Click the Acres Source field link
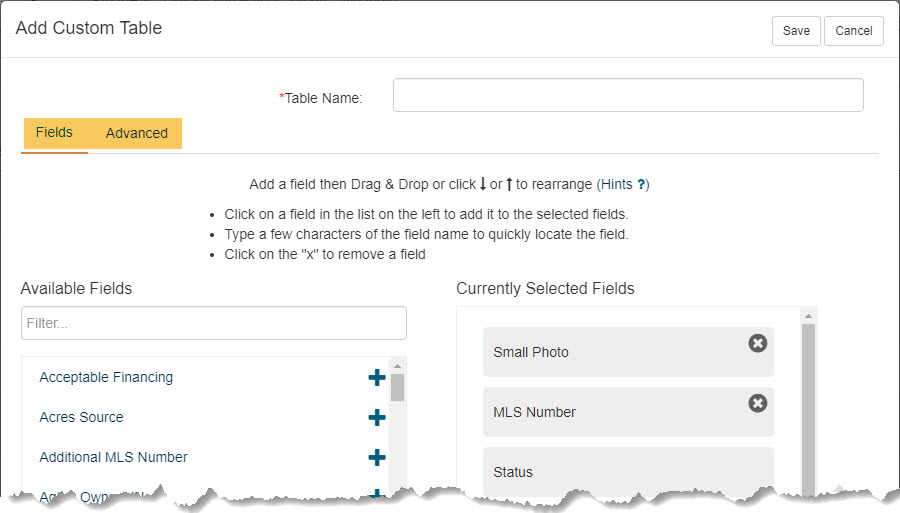Screen dimensions: 900x513 pyautogui.click(x=82, y=417)
